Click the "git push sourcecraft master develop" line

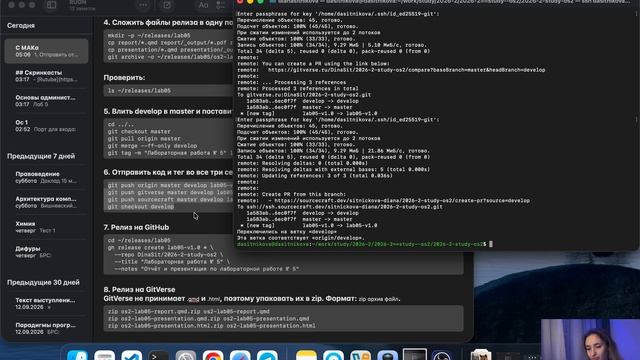170,200
